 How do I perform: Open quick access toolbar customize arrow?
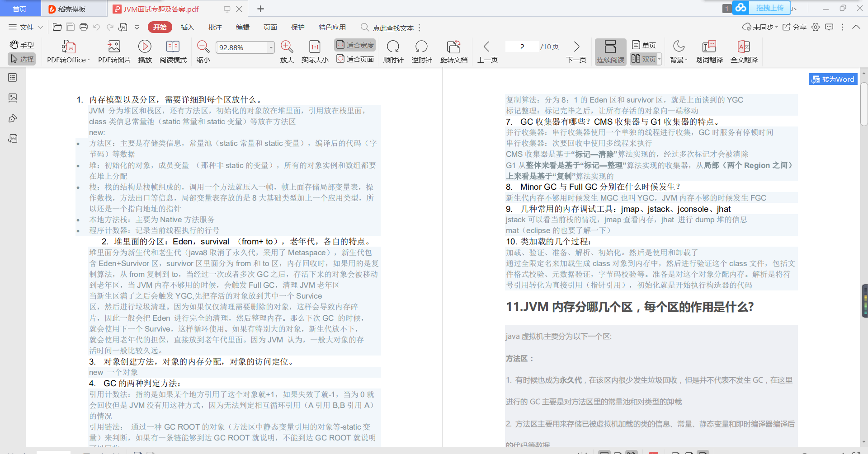[137, 27]
